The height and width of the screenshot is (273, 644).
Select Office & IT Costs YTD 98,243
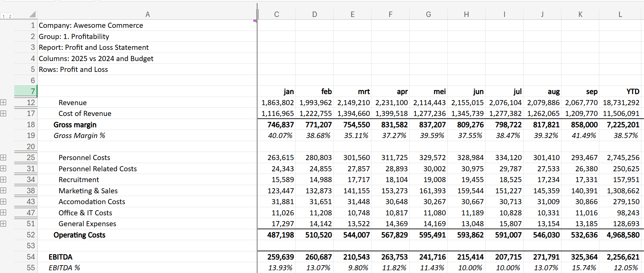tap(620, 213)
